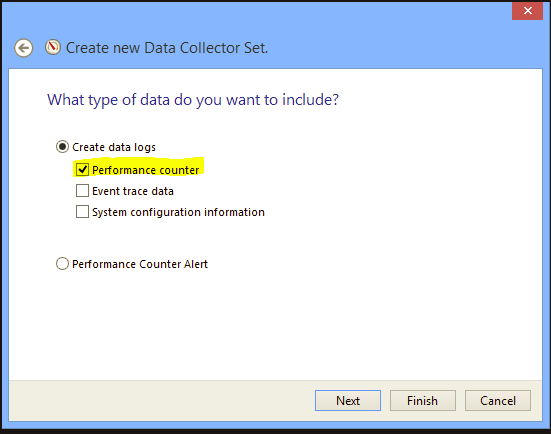
Task: Close the Data Collector Set wizard
Action: pos(527,11)
